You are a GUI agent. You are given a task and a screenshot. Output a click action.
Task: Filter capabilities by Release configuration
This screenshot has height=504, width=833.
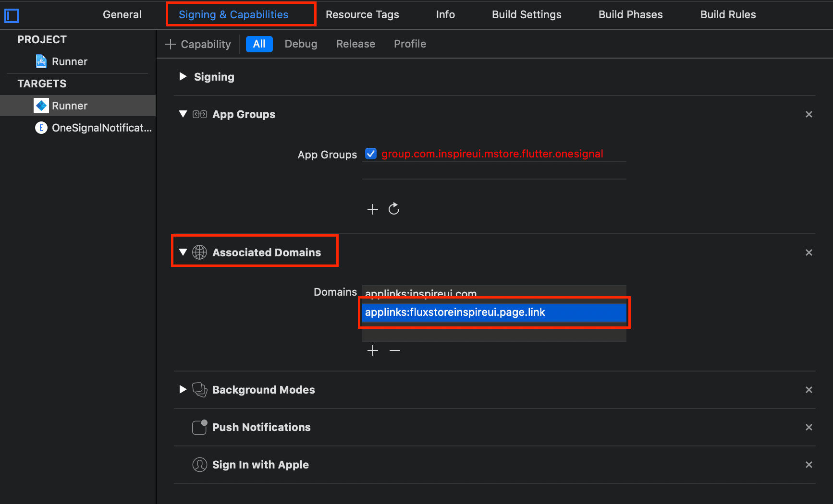(x=355, y=44)
